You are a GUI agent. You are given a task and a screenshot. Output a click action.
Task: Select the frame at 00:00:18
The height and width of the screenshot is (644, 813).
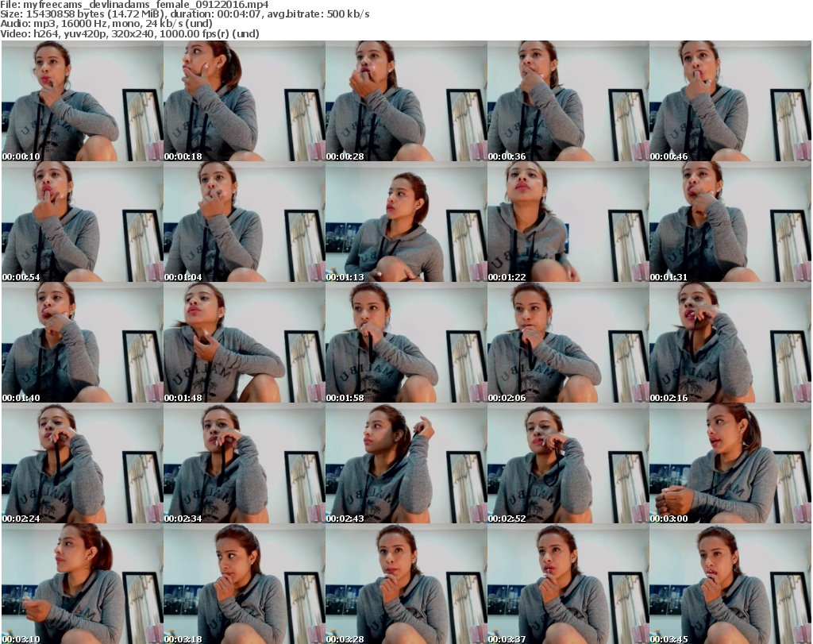244,102
